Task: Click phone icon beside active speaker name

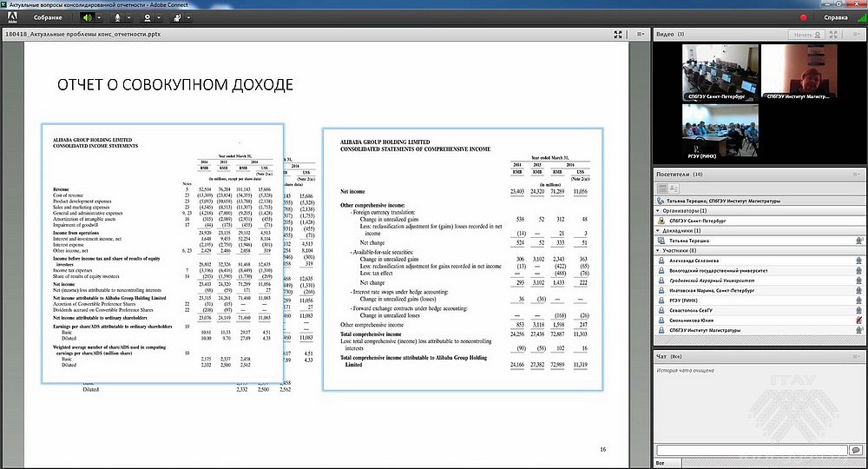Action: pos(661,201)
